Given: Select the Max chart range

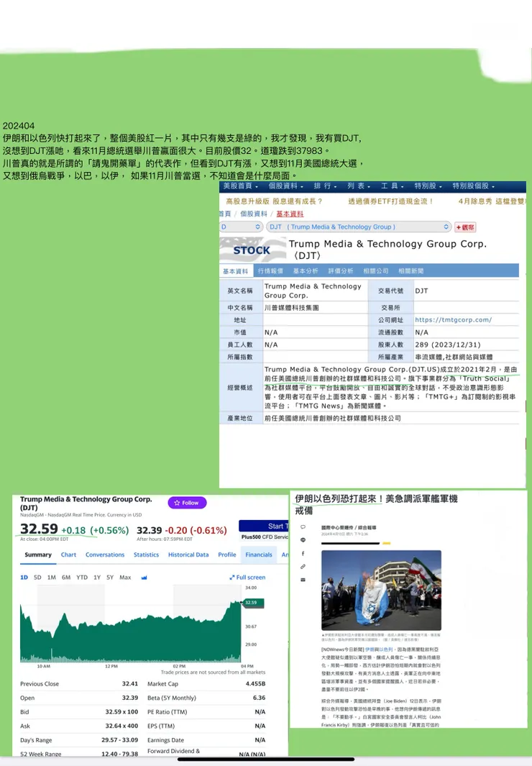Looking at the screenshot, I should click(x=125, y=578).
